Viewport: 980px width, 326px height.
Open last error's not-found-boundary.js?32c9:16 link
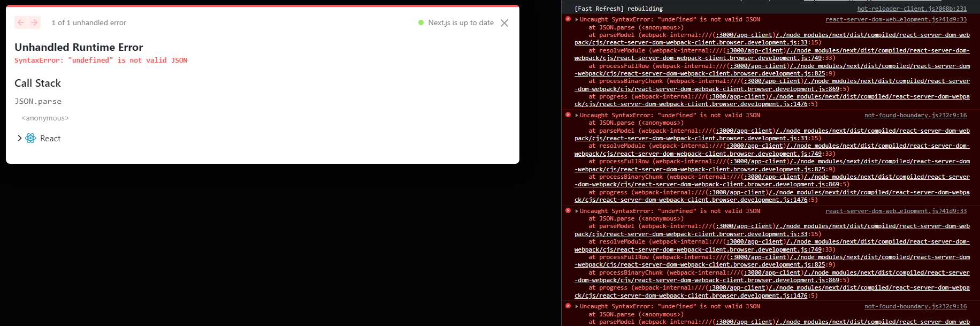915,306
